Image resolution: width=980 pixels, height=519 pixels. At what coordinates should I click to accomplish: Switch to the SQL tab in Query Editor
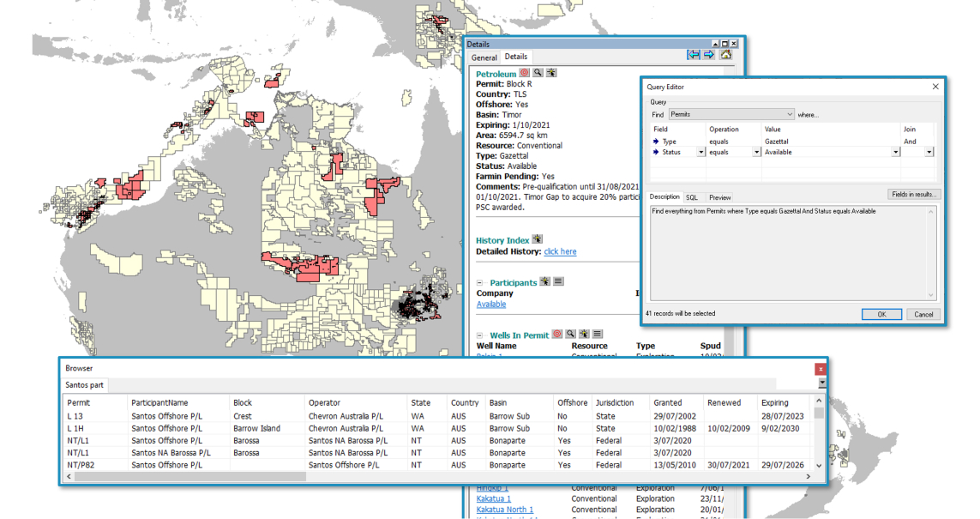pyautogui.click(x=691, y=197)
